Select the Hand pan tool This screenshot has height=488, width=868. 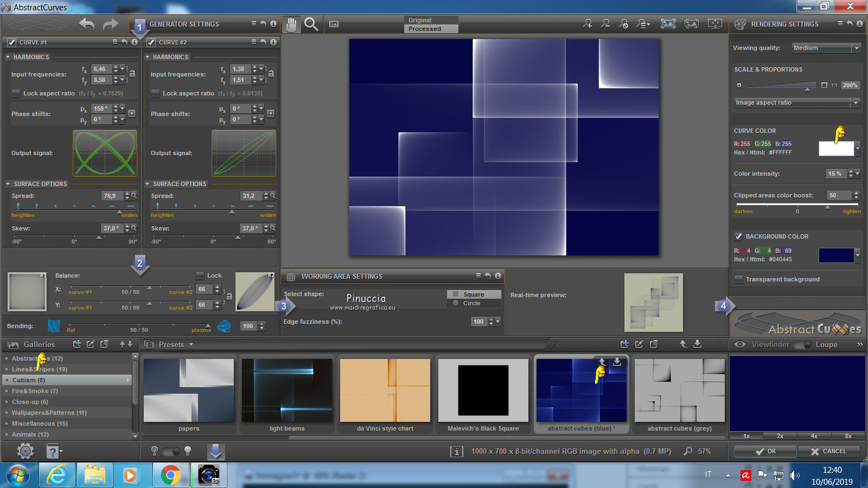[292, 24]
